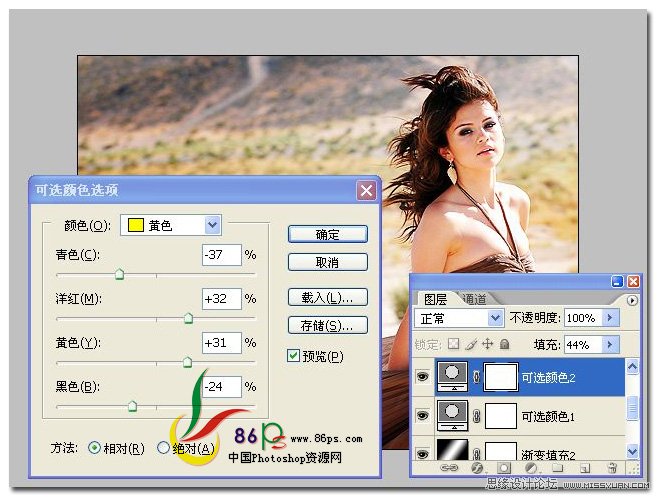Open the 填充 slider arrow

(x=610, y=345)
